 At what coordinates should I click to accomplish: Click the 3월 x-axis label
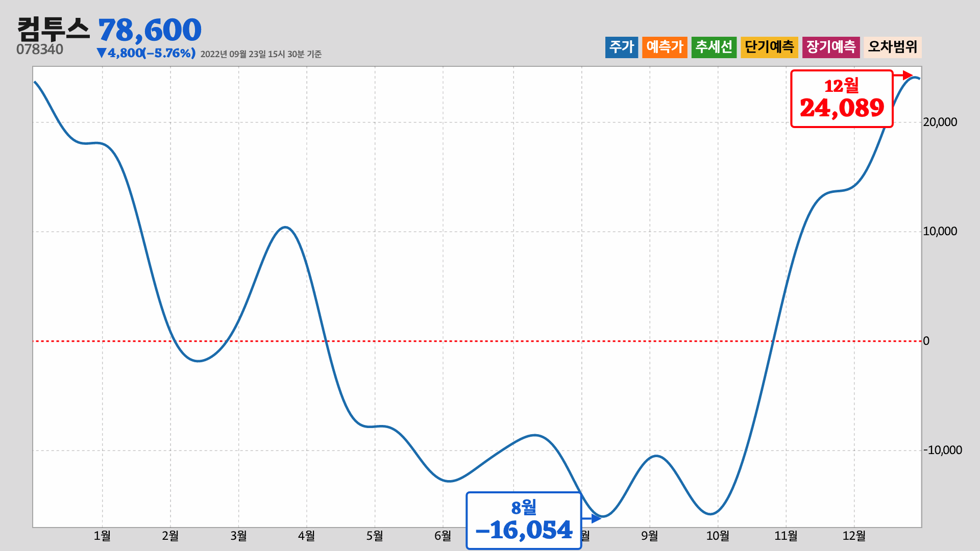(x=238, y=536)
